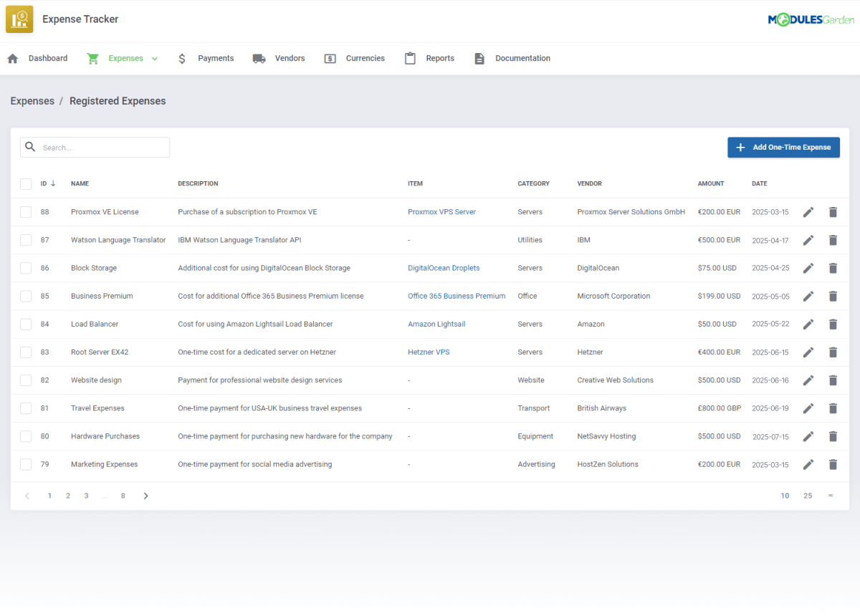This screenshot has width=860, height=616.
Task: Delete the Block Storage expense
Action: 833,268
